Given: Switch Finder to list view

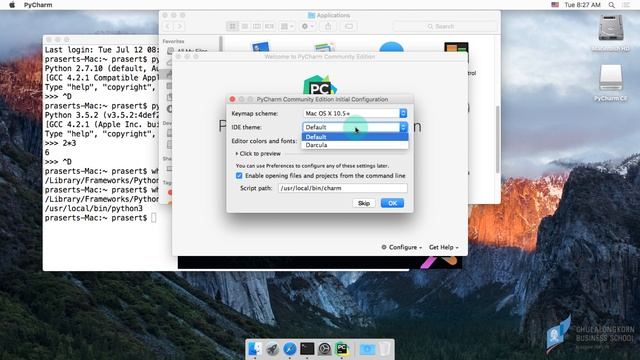Looking at the screenshot, I should (x=245, y=27).
